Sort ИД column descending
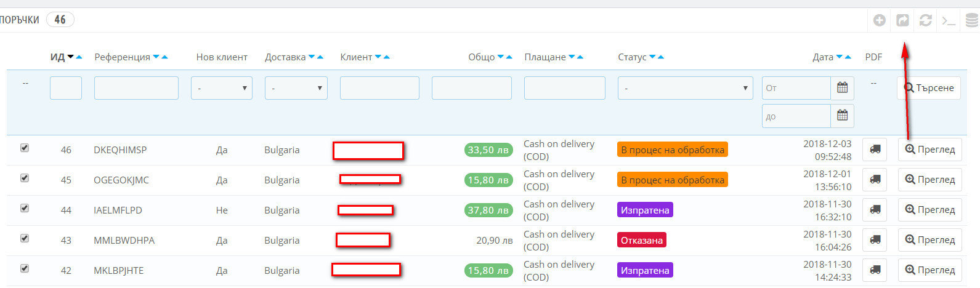Viewport: 980px width, 288px height. pos(71,57)
